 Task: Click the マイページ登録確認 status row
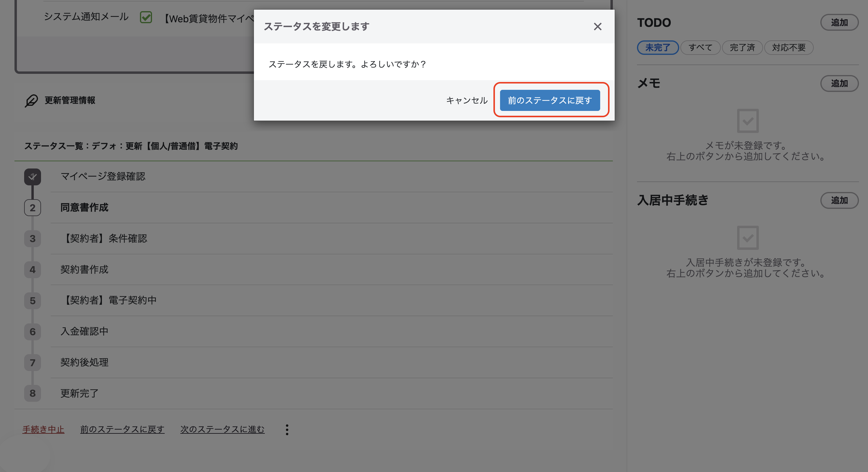point(331,176)
